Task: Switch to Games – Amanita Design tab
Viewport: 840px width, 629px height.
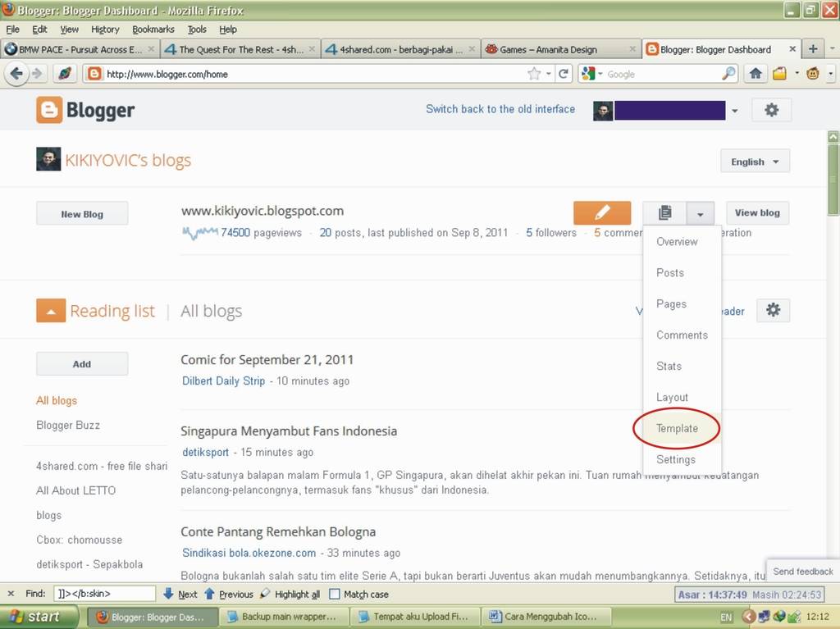Action: click(x=561, y=48)
